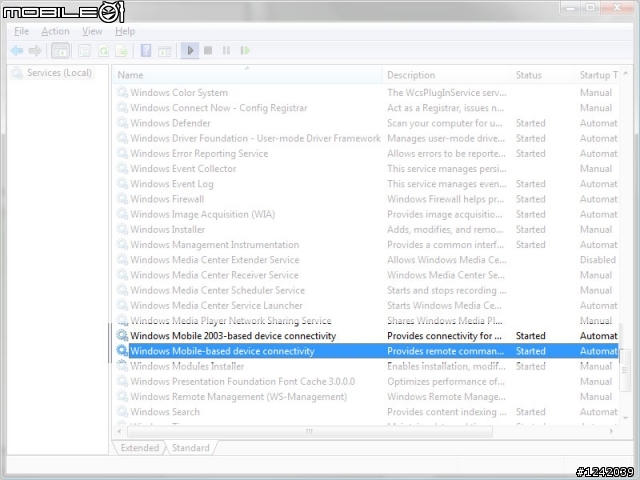The image size is (640, 480).
Task: Toggle the Action Pane toolbar icon
Action: (164, 51)
